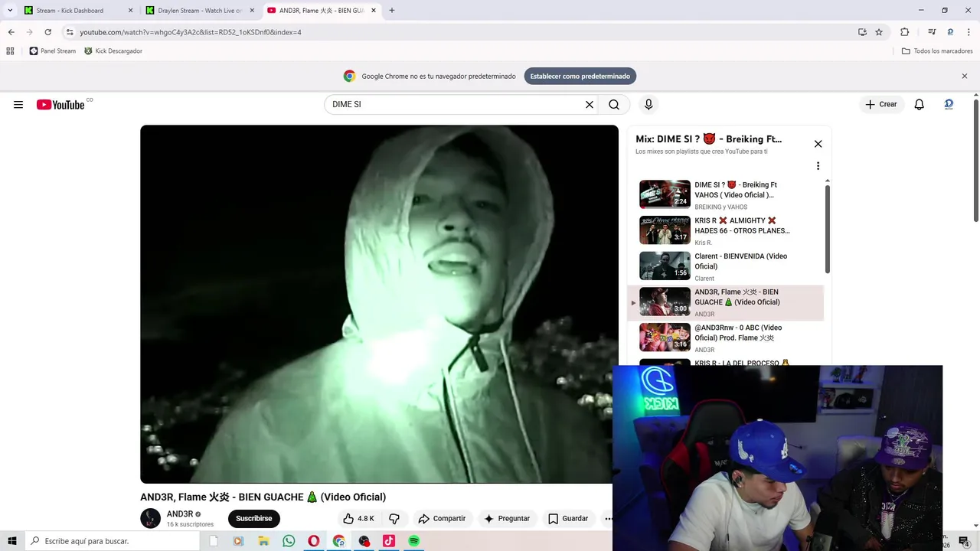Screen dimensions: 980x551
Task: Open Spotify from the taskbar
Action: coord(414,541)
